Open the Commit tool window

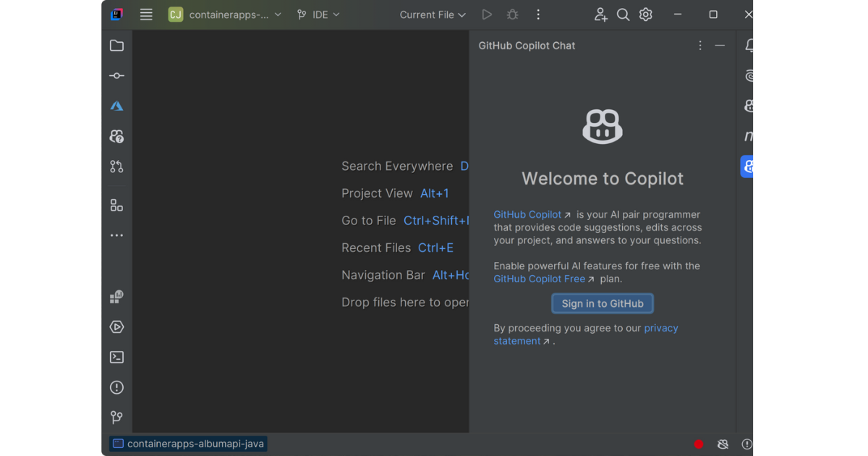pos(116,75)
